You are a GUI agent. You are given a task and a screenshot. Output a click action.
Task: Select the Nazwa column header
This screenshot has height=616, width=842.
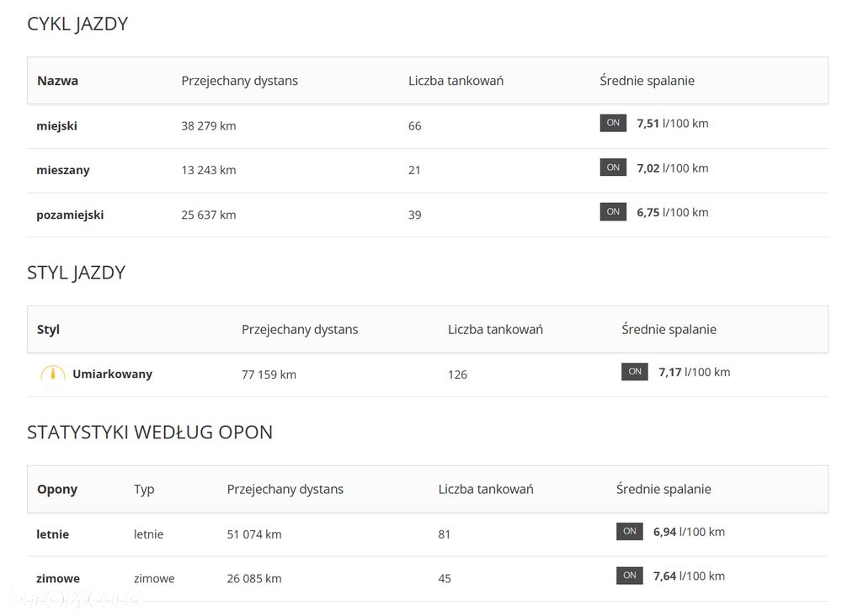point(57,81)
